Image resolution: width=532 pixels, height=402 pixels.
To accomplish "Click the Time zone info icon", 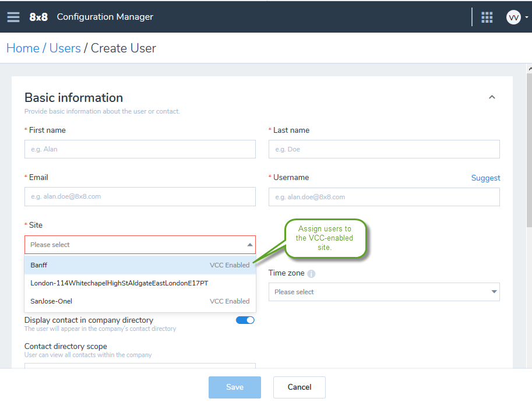I will point(311,273).
